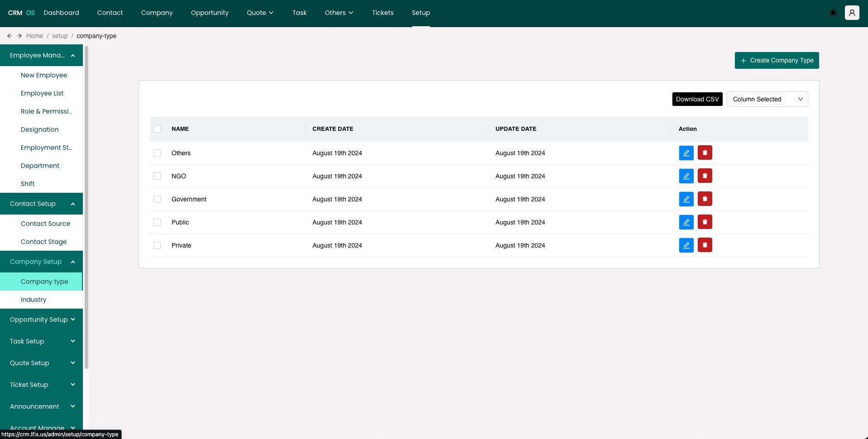The height and width of the screenshot is (439, 868).
Task: Check the select-all checkbox in header
Action: [x=157, y=129]
